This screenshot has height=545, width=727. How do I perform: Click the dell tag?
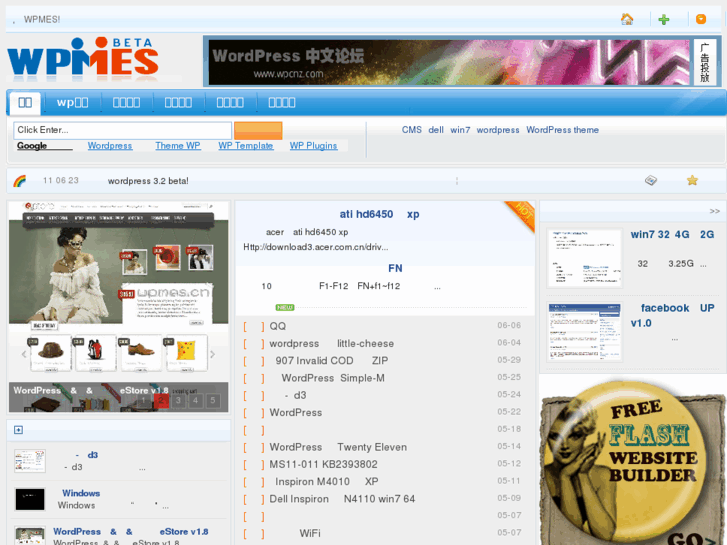coord(436,130)
